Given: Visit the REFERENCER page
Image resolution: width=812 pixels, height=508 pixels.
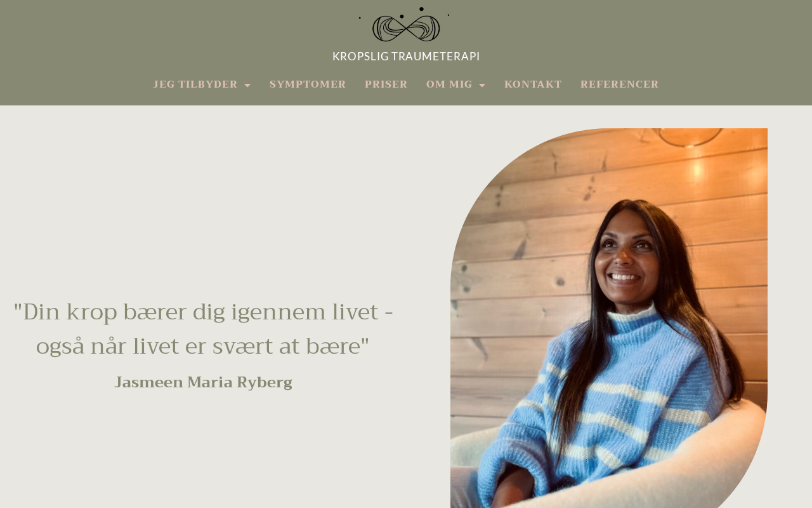Looking at the screenshot, I should click(620, 84).
